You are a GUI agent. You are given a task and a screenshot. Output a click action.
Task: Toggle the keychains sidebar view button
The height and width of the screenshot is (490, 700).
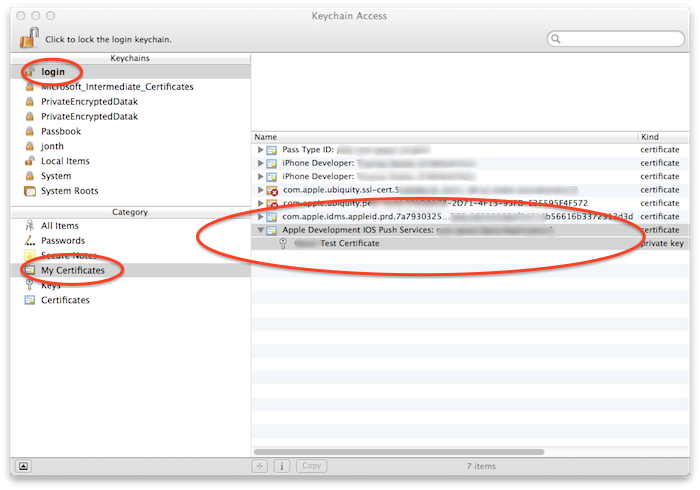pyautogui.click(x=23, y=466)
